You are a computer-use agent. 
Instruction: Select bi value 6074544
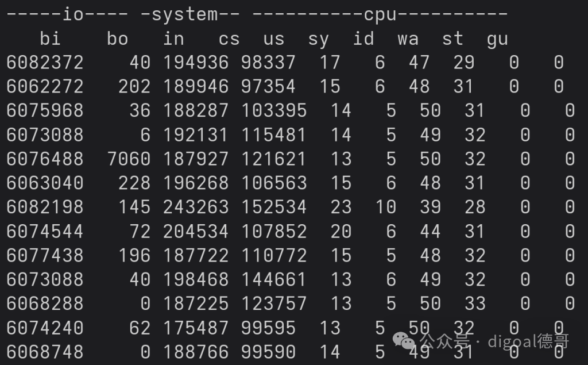(45, 231)
